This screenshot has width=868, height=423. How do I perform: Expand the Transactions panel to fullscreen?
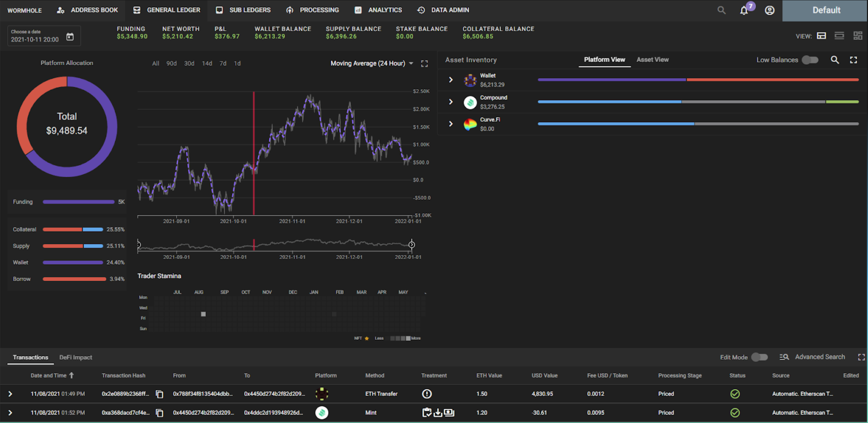click(x=861, y=357)
